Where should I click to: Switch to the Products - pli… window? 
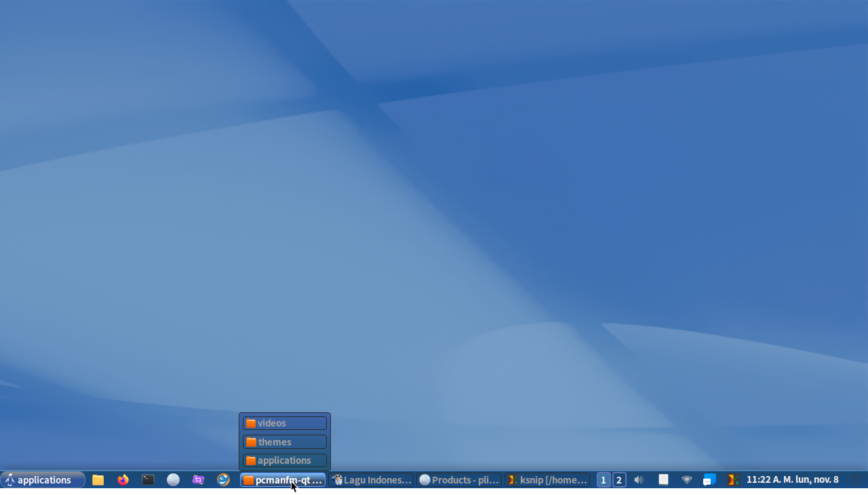tap(459, 480)
